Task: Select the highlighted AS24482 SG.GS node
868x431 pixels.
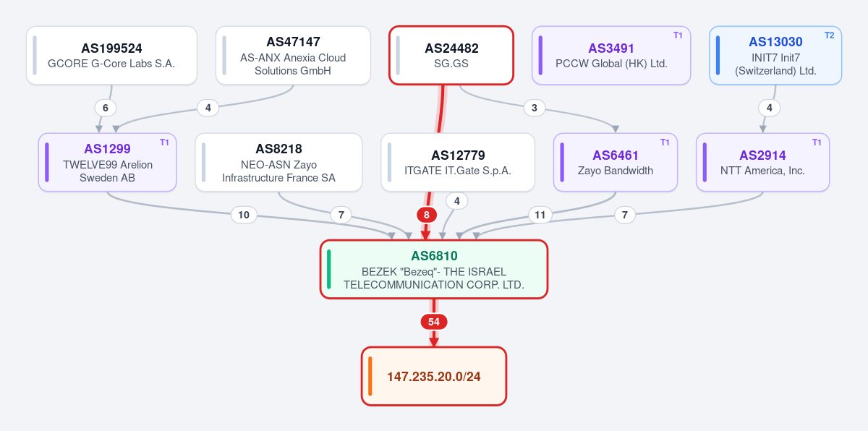Action: coord(451,56)
